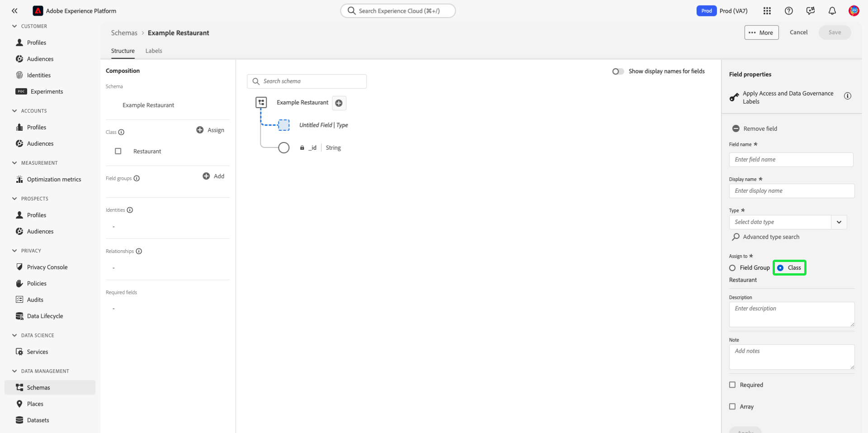Screen dimensions: 868x433
Task: Open Privacy Console icon in the sidebar
Action: [19, 267]
